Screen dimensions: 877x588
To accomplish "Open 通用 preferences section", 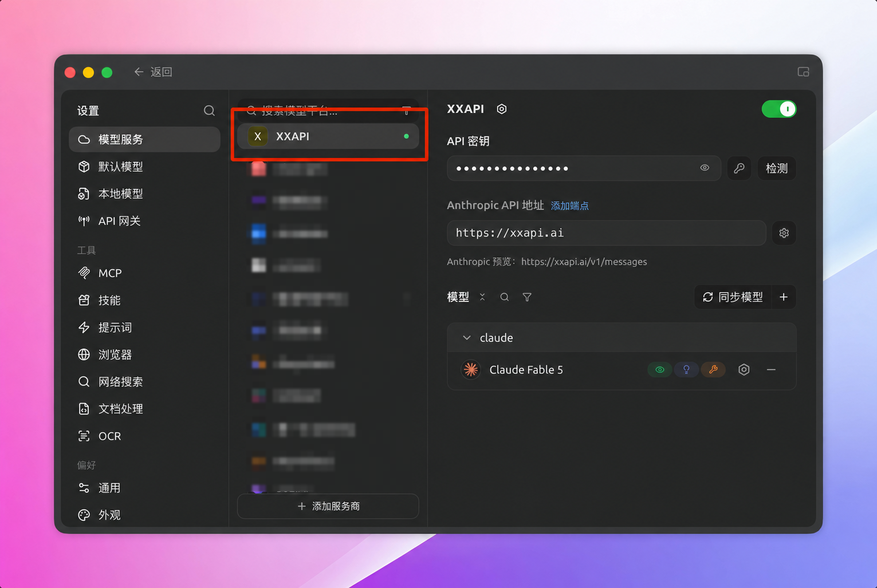I will [144, 488].
